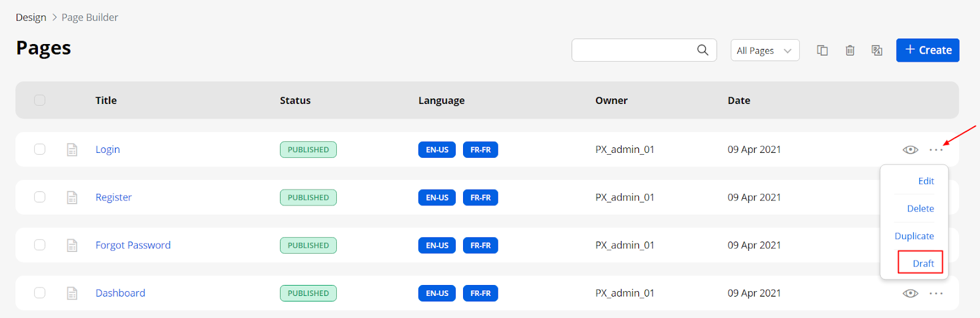
Task: Click the duplicate pages toolbar icon
Action: tap(823, 50)
